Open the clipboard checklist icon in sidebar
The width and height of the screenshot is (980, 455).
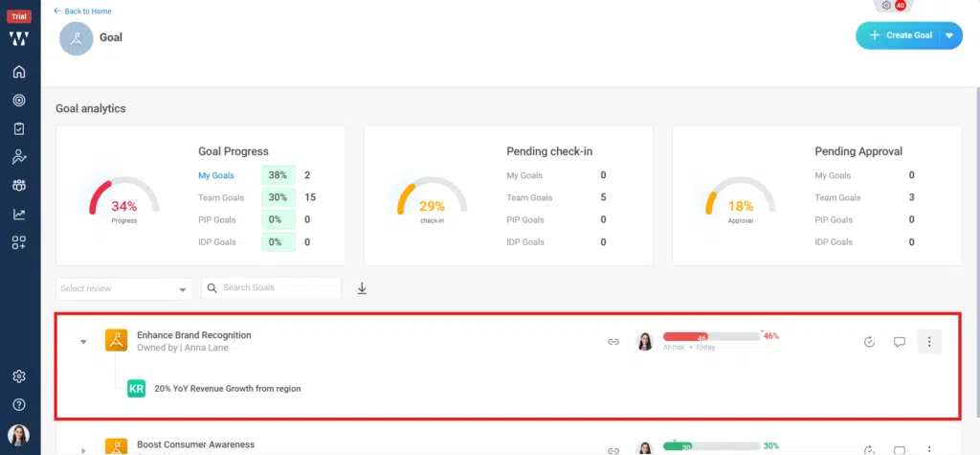coord(19,128)
